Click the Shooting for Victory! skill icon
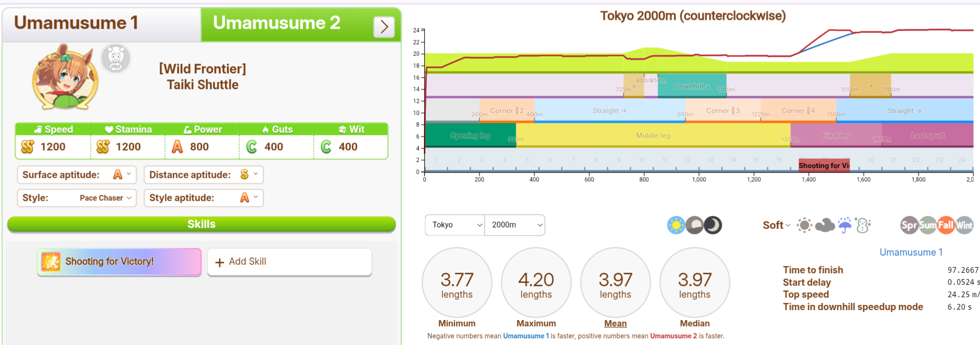 click(51, 262)
